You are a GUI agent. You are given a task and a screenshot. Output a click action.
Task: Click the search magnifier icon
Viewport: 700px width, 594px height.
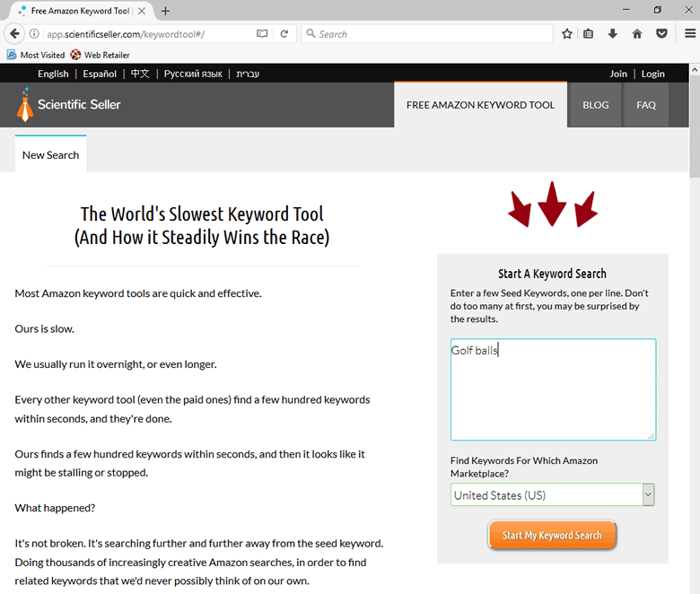click(311, 34)
